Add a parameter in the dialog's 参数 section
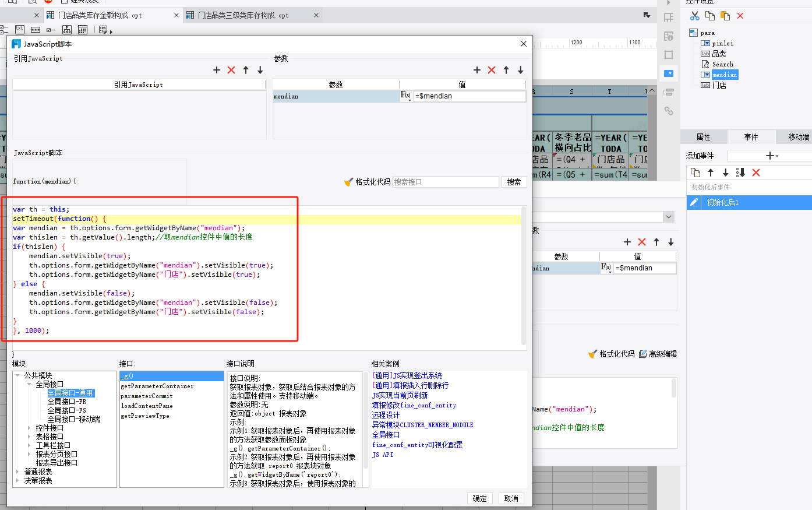812x510 pixels. [477, 70]
